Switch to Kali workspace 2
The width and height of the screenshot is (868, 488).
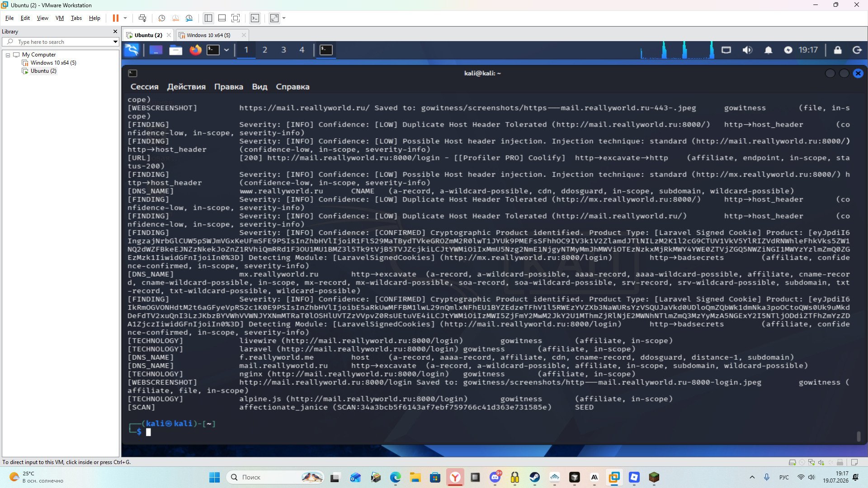click(265, 50)
